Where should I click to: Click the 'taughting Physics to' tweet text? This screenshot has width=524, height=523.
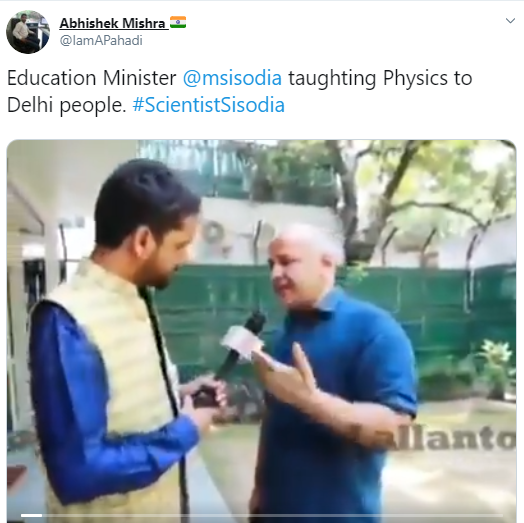point(380,79)
